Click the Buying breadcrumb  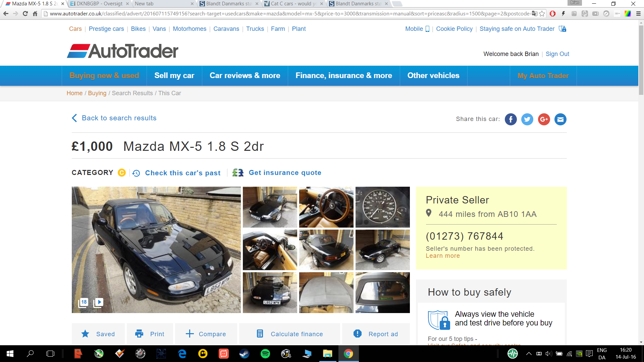pyautogui.click(x=97, y=93)
